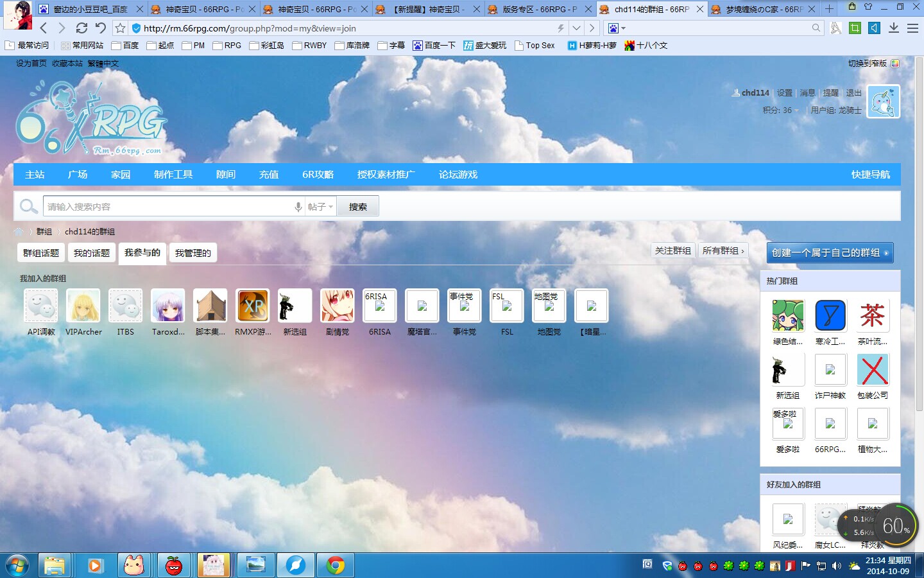Click the 请输入搜索内容 search input field

pyautogui.click(x=168, y=207)
